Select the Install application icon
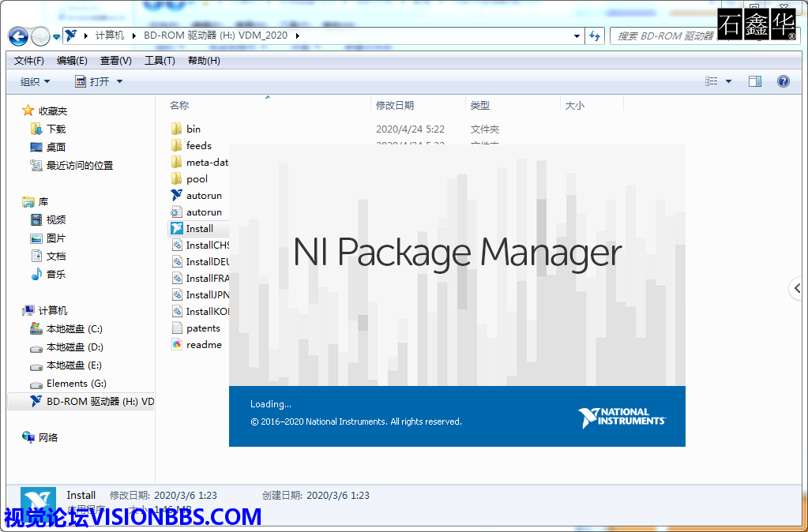 (176, 228)
